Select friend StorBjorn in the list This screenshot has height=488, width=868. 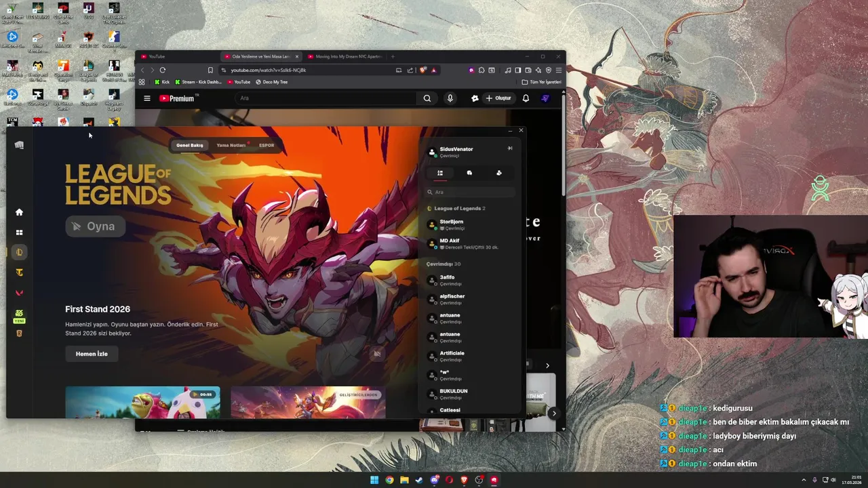471,225
